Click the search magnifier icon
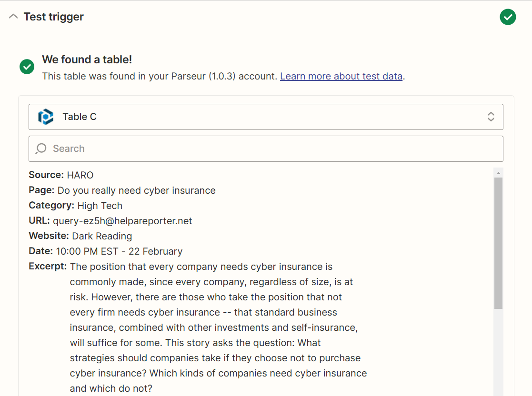This screenshot has height=396, width=532. coord(41,148)
